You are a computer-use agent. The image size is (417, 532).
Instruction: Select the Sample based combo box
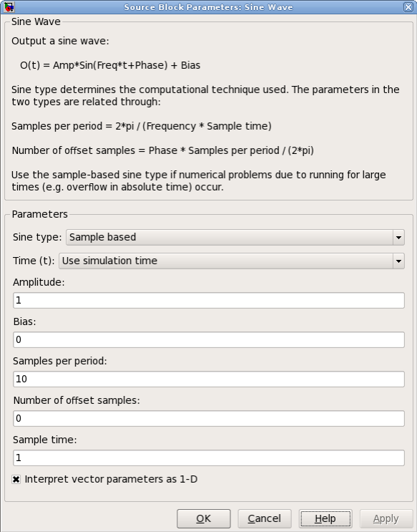[235, 237]
